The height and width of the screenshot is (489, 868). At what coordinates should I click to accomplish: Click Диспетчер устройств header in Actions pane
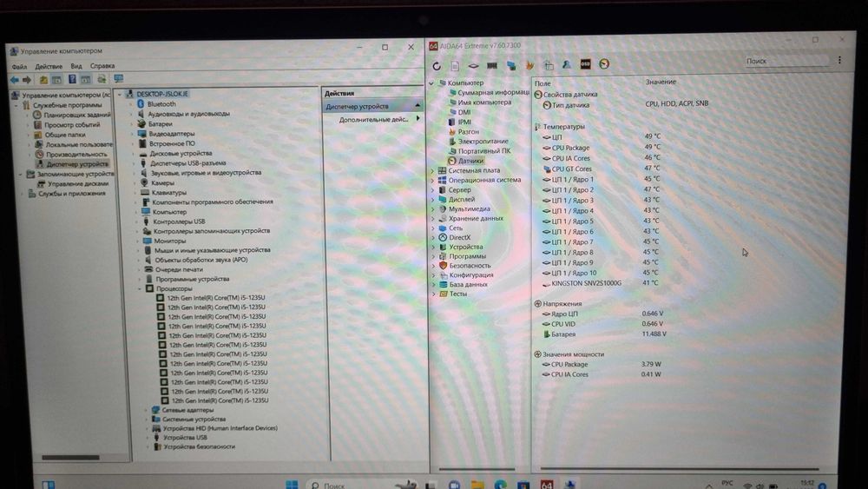[372, 106]
